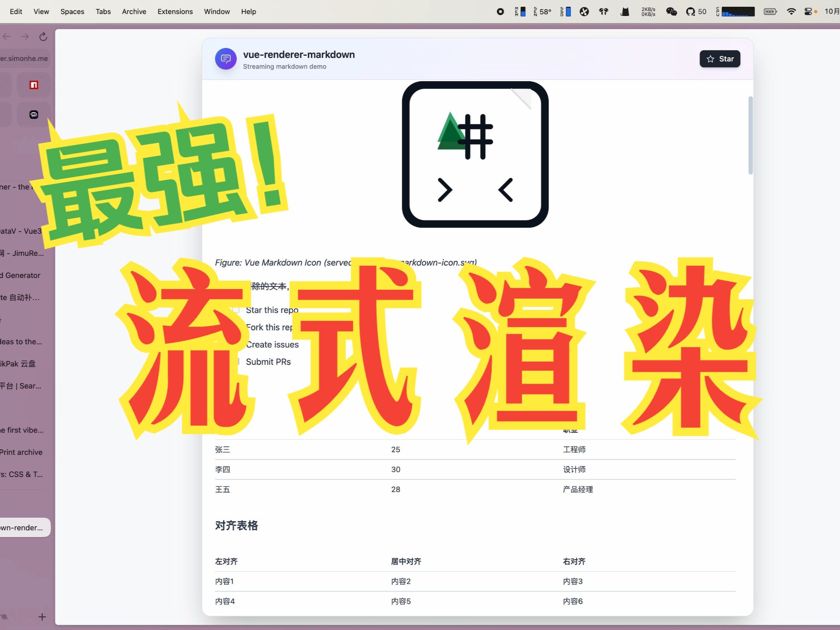Click the plus icon for new tab
Screen dimensions: 840x630
(42, 617)
